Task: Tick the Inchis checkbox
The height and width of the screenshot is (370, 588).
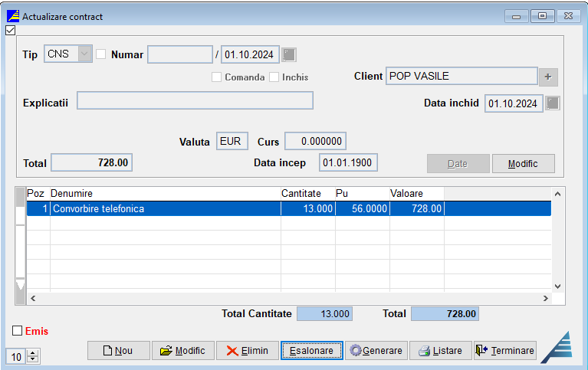Action: pos(274,77)
